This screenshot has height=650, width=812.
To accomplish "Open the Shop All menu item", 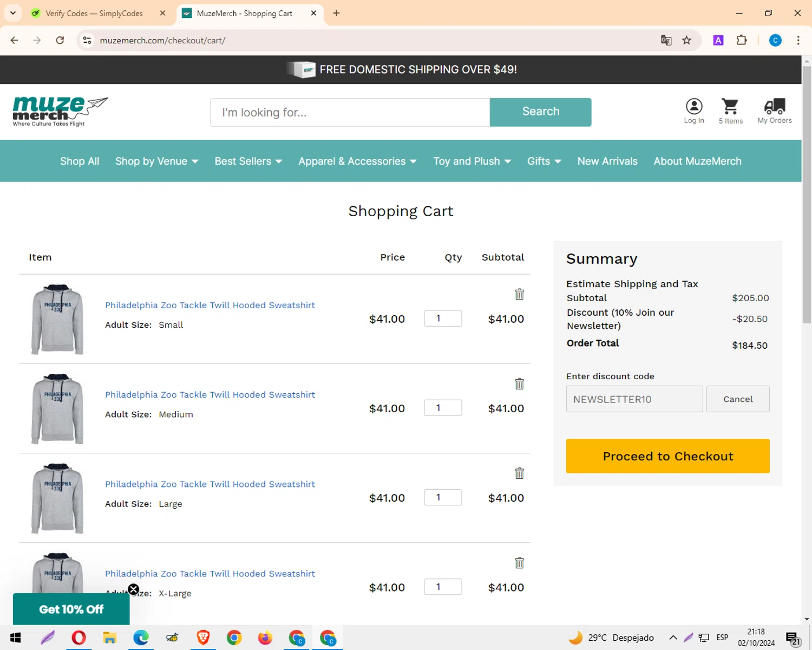I will point(80,161).
